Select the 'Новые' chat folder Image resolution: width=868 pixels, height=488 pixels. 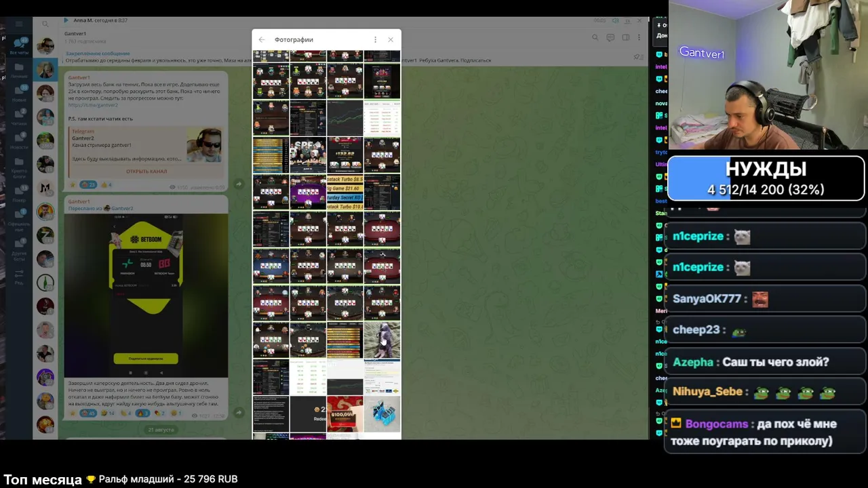(x=19, y=94)
